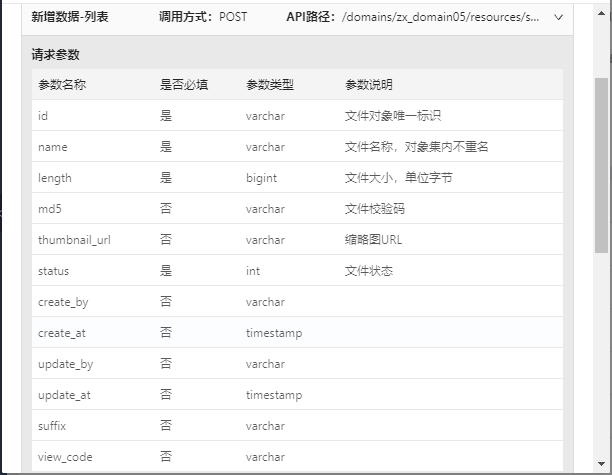Click the 请求参数 section heading
Image resolution: width=612 pixels, height=475 pixels.
[56, 55]
